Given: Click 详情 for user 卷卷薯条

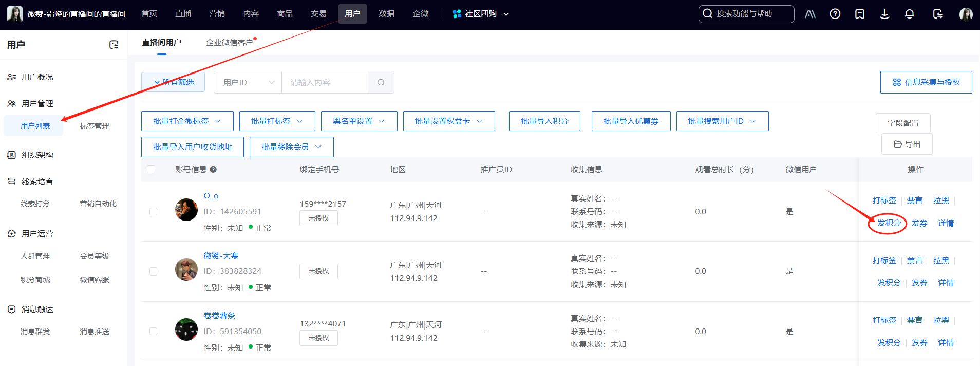Looking at the screenshot, I should coord(946,342).
